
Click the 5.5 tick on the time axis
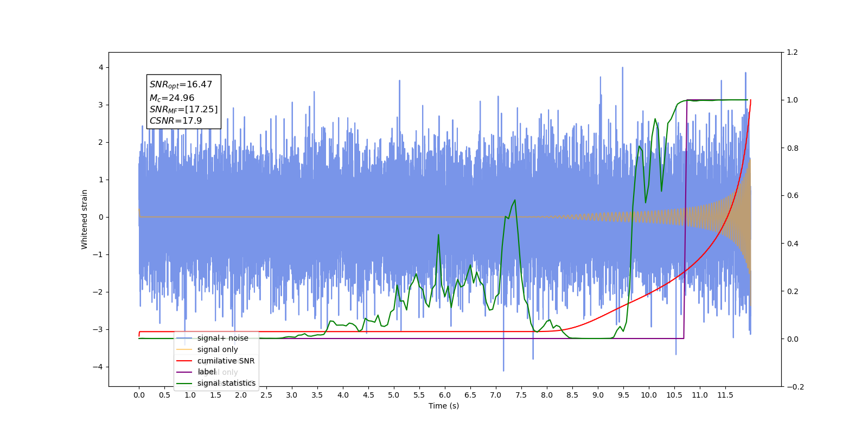coord(419,395)
